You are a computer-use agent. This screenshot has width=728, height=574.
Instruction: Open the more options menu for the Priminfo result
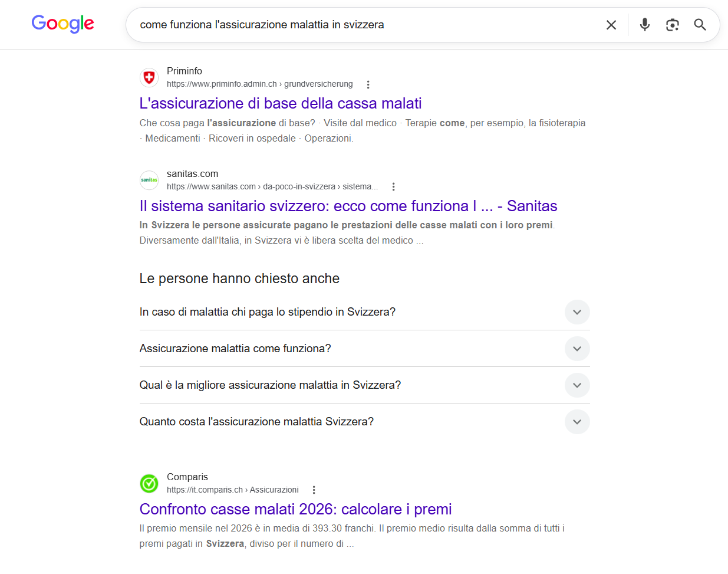(x=368, y=84)
